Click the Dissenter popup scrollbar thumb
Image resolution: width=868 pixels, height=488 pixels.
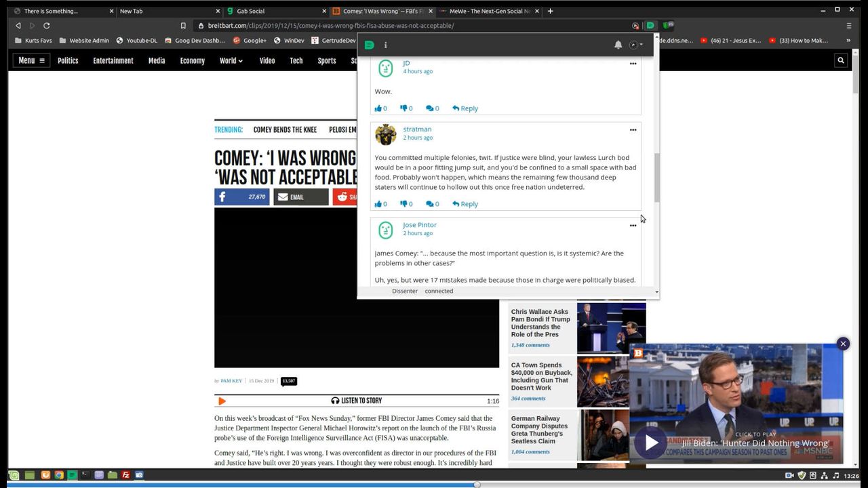coord(656,178)
